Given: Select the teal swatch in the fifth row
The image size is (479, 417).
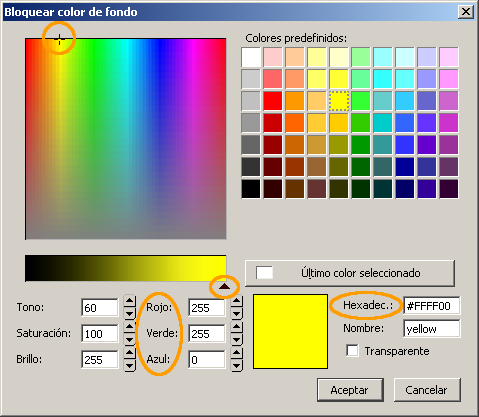Looking at the screenshot, I should (x=383, y=145).
